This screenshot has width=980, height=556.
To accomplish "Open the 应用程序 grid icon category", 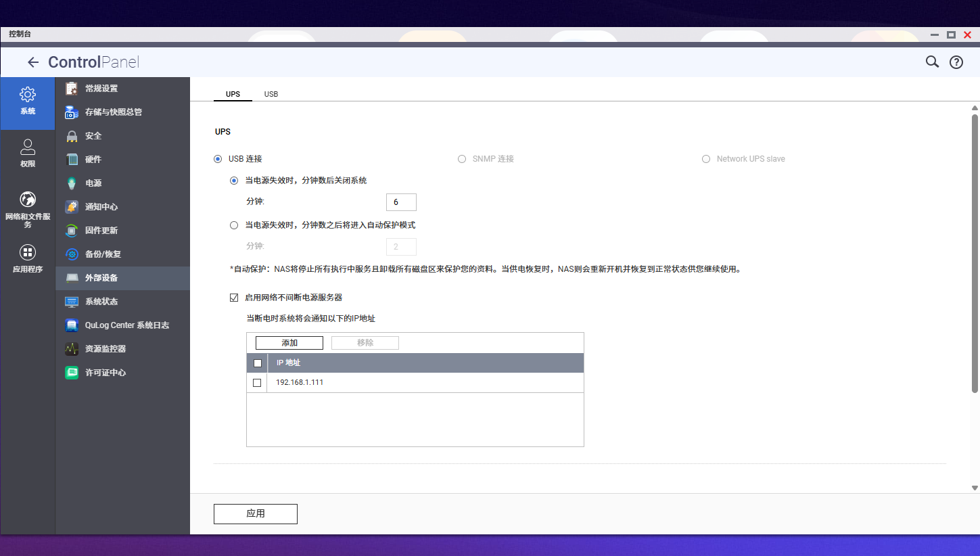I will (28, 252).
